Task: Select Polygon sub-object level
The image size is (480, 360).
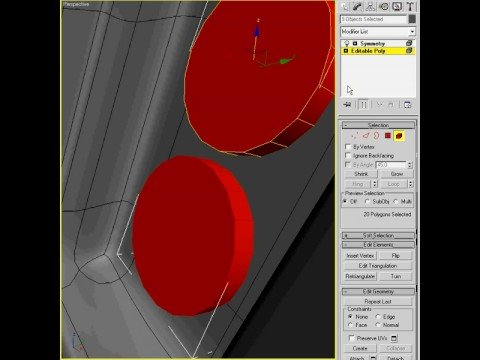Action: point(387,136)
